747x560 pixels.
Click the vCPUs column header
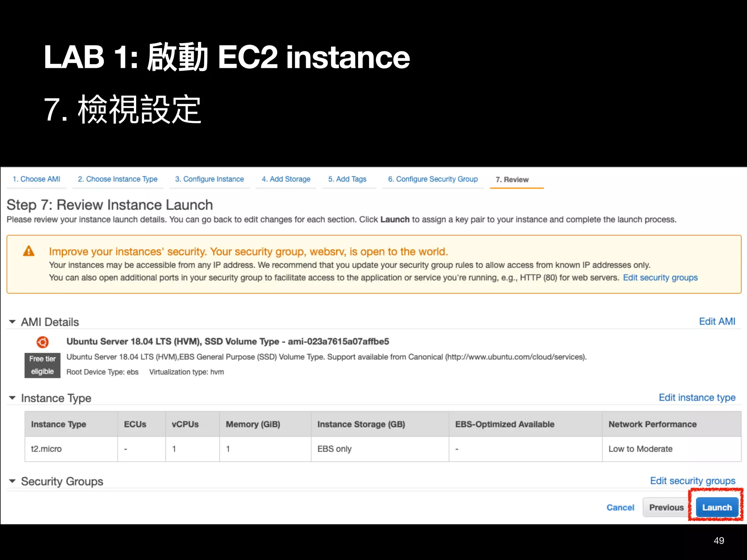(193, 424)
